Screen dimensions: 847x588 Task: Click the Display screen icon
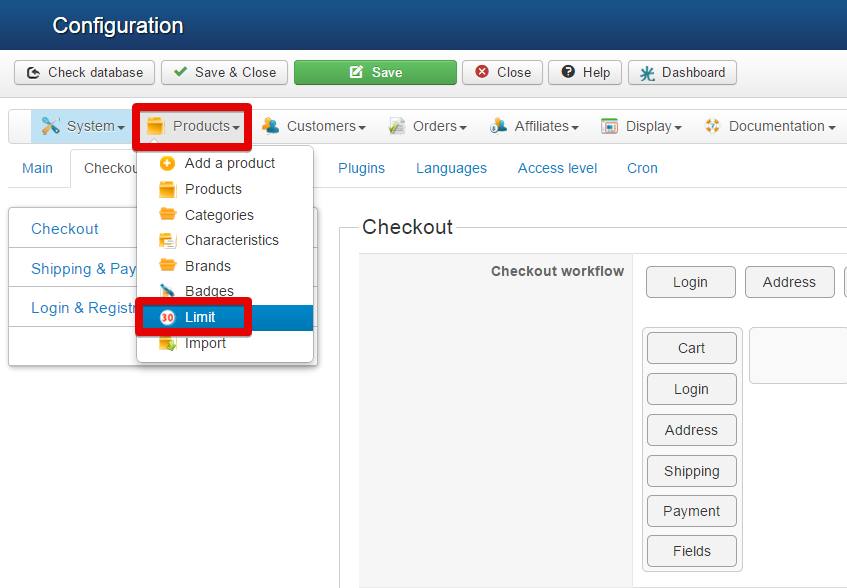point(609,126)
